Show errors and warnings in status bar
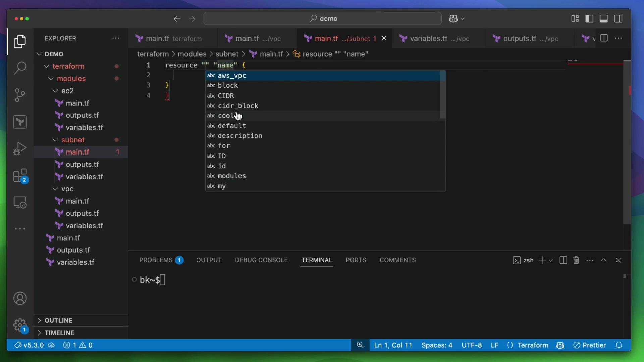 [78, 345]
